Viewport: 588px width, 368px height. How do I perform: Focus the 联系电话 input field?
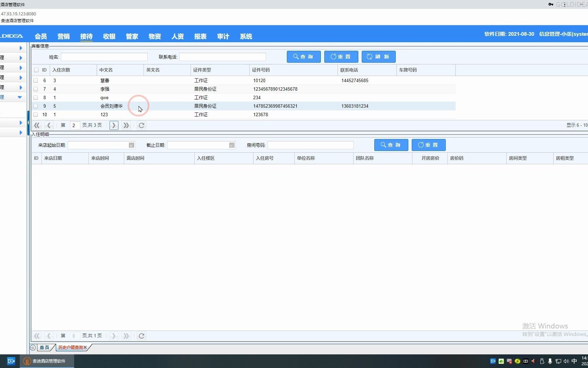coord(223,57)
